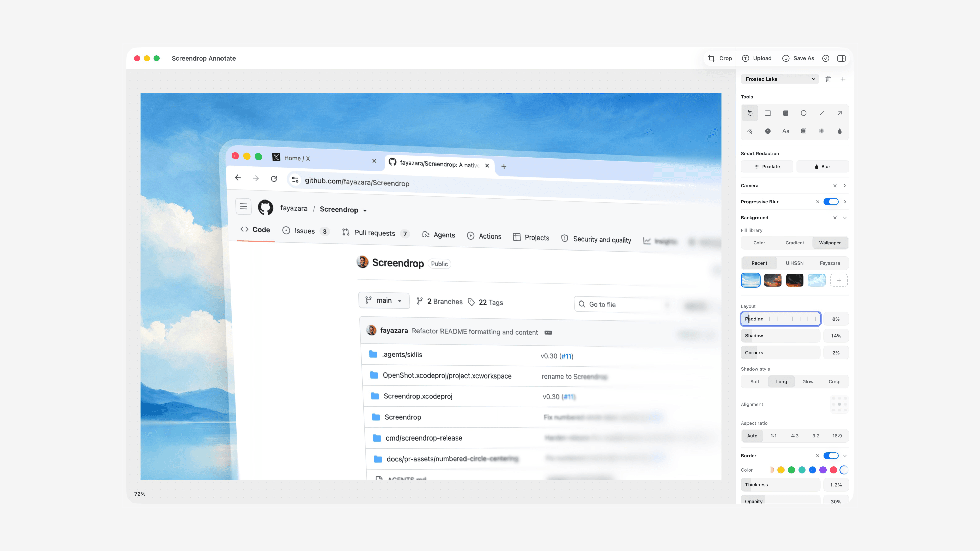Click the border Thickness slider

click(781, 485)
